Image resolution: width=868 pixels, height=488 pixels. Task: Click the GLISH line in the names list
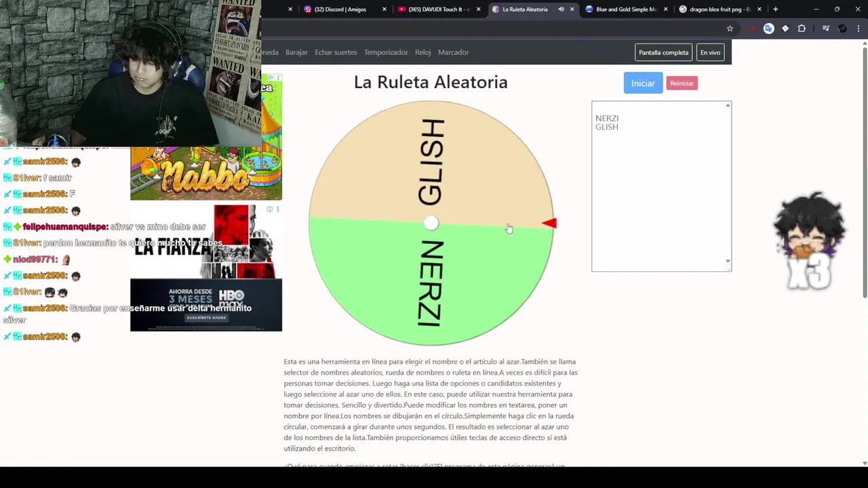point(607,127)
